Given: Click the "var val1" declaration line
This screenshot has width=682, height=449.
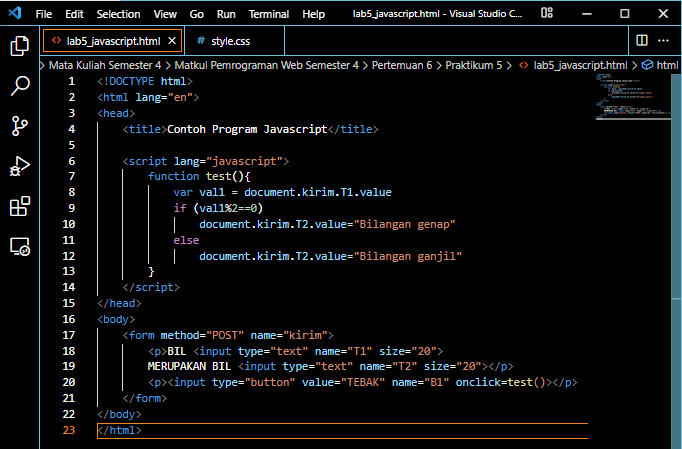Looking at the screenshot, I should (x=282, y=192).
